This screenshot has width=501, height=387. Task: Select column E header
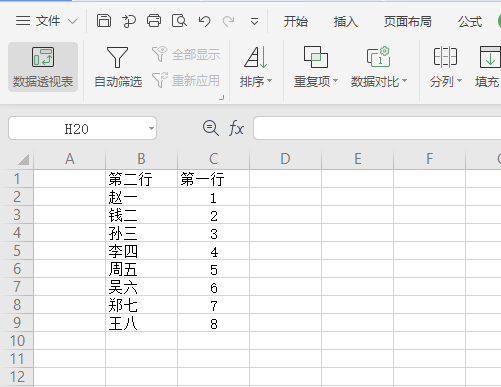coord(357,159)
